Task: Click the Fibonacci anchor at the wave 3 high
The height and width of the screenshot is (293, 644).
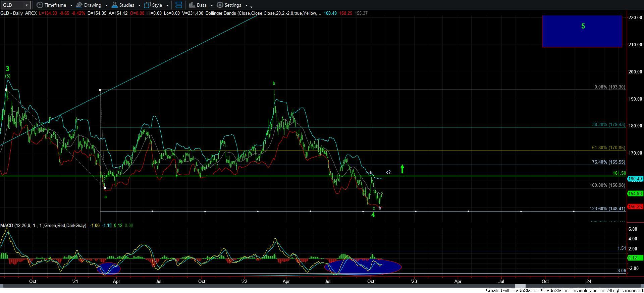Action: pos(6,90)
